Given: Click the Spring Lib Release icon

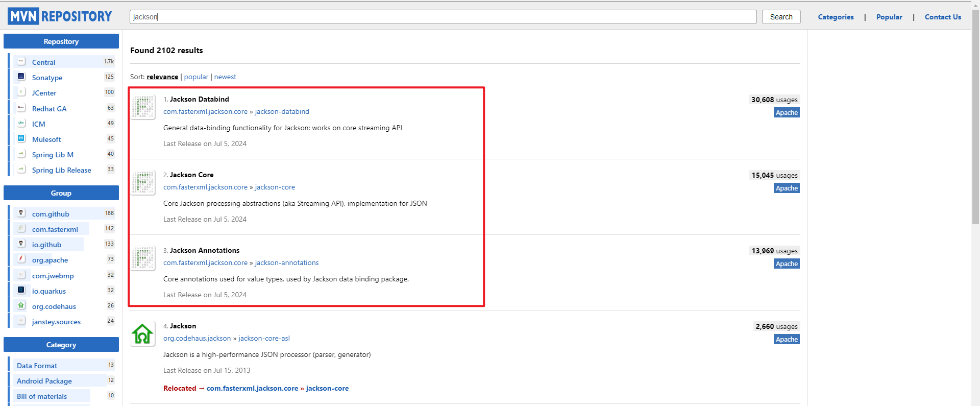Looking at the screenshot, I should click(21, 169).
